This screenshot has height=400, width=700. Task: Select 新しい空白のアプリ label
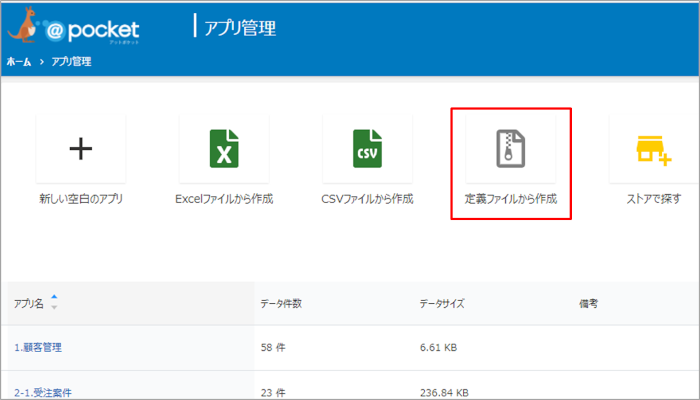pos(81,199)
